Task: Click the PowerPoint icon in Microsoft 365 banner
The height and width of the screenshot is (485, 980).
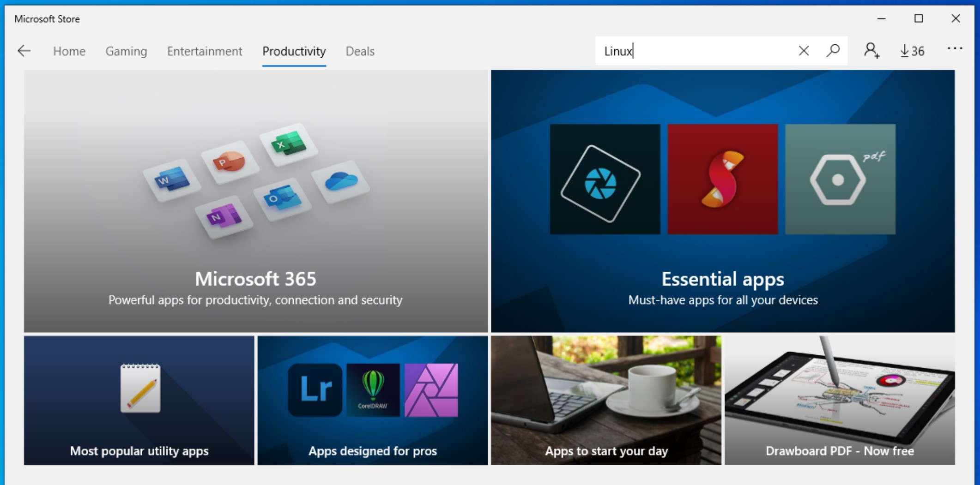Action: click(229, 162)
